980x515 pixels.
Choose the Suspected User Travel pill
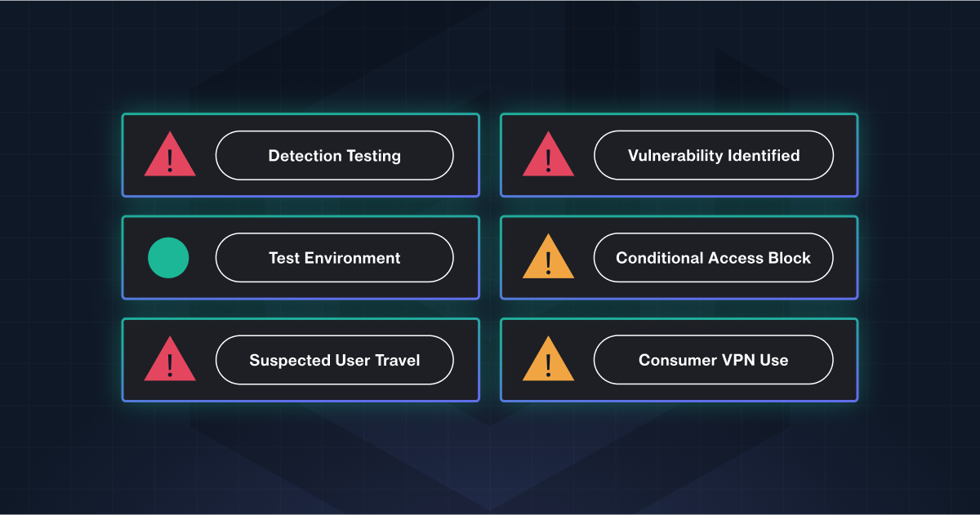334,360
